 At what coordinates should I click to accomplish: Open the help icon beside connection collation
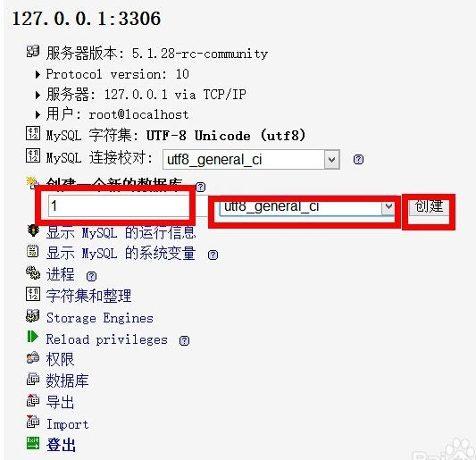coord(358,159)
